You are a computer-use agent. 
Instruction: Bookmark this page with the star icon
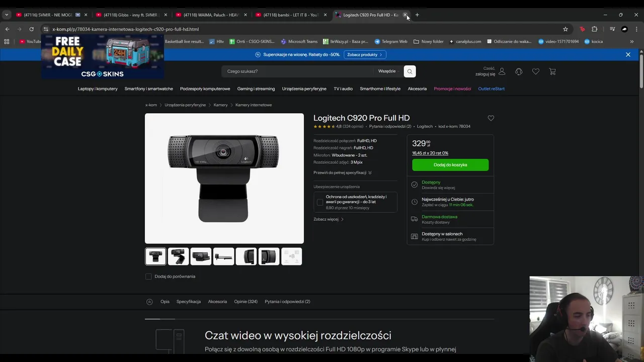point(566,29)
